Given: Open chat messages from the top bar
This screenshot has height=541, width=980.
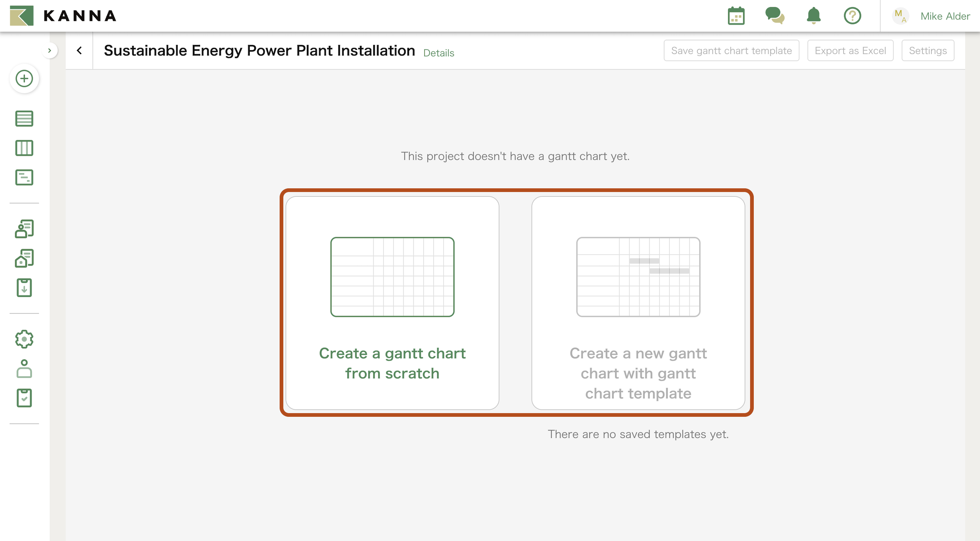Looking at the screenshot, I should [x=775, y=15].
